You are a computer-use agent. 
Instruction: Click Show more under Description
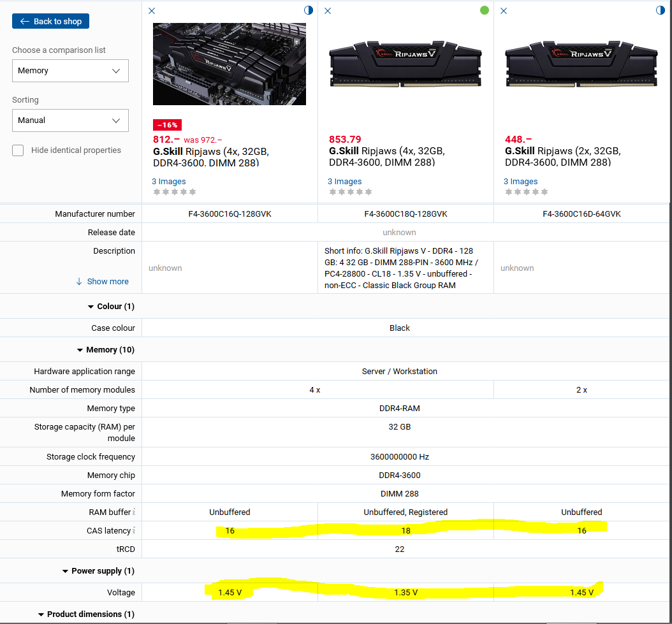102,281
